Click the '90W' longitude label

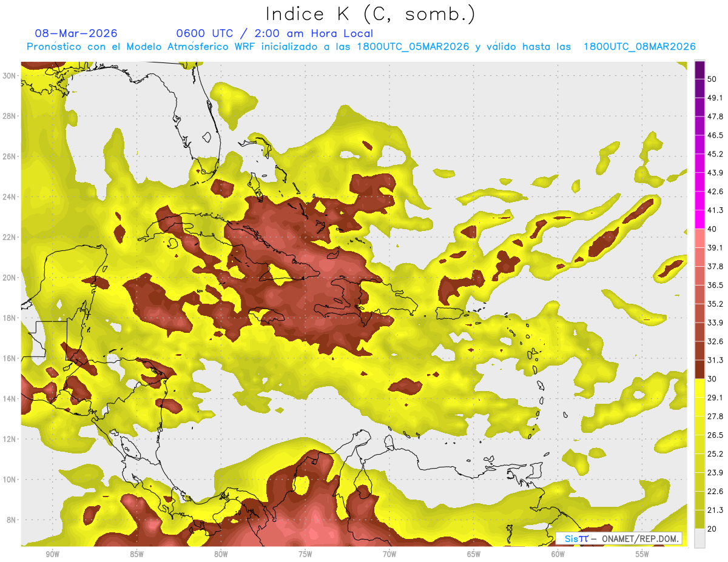pos(52,554)
